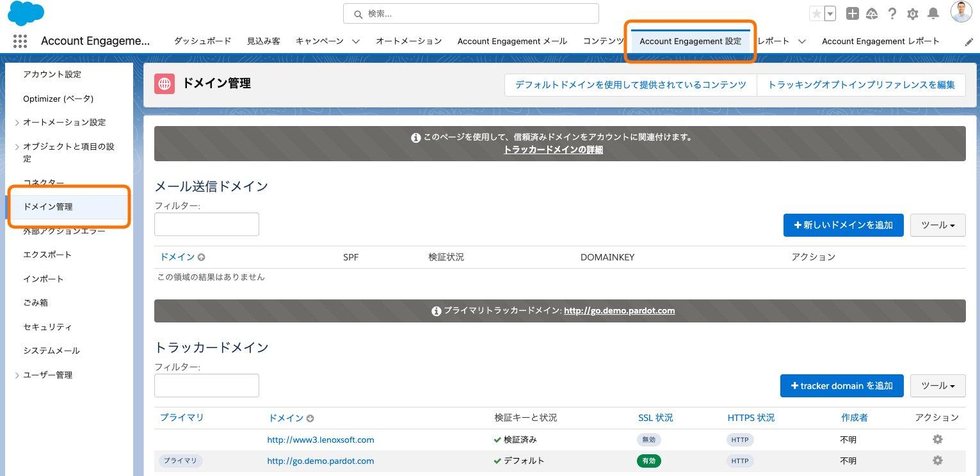Open the App Launcher grid icon
The width and height of the screenshot is (980, 476).
tap(20, 41)
